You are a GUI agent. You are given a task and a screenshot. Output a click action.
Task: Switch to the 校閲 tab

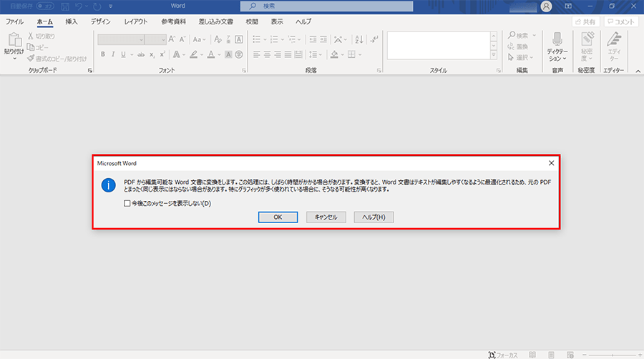252,21
